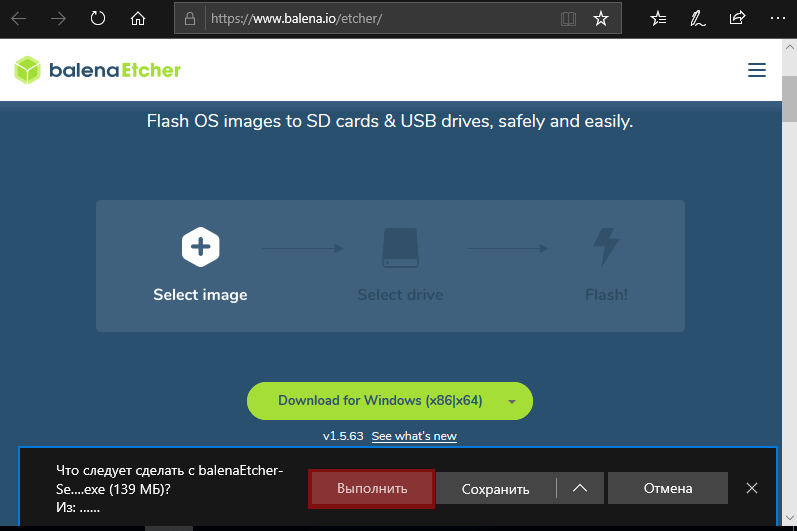This screenshot has height=531, width=797.
Task: Open browser settings ellipsis menu
Action: [777, 18]
